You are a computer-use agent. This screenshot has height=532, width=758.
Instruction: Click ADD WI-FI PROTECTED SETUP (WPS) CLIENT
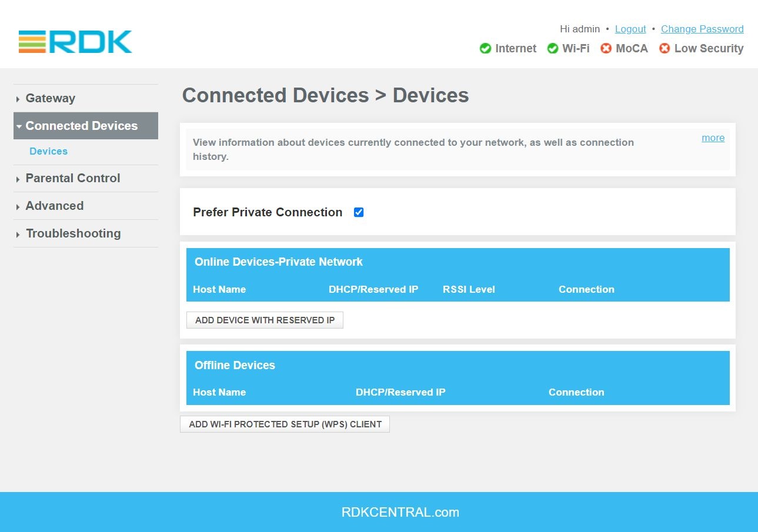coord(284,423)
